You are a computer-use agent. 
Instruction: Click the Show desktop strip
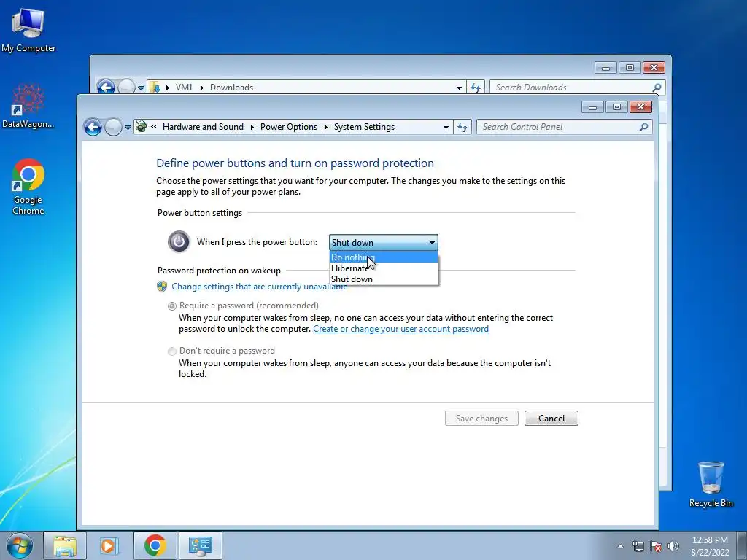point(741,545)
